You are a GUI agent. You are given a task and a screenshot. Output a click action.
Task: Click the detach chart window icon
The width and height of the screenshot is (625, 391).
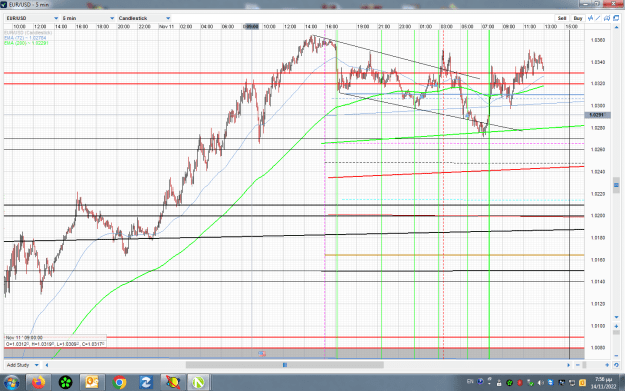point(616,18)
